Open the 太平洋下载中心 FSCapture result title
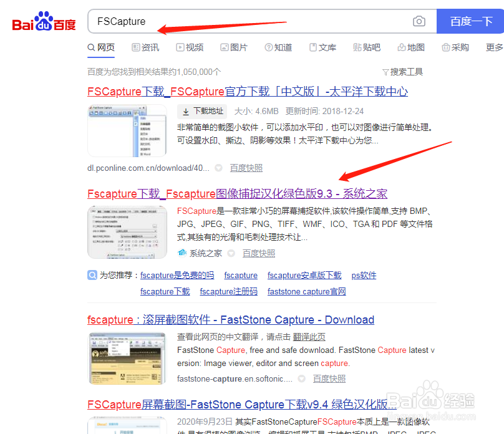 pos(248,92)
